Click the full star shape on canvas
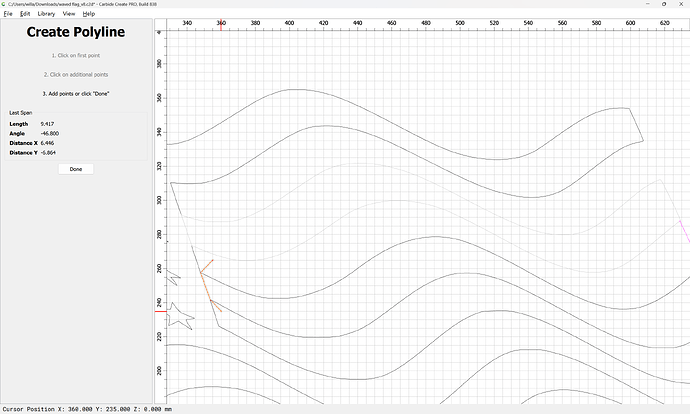Viewport: 690px width, 414px height. 180,317
